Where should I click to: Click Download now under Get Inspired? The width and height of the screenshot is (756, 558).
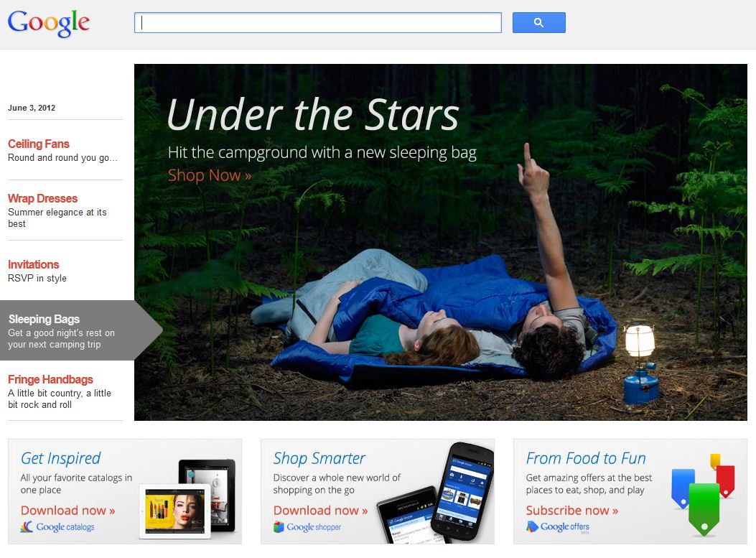click(68, 511)
